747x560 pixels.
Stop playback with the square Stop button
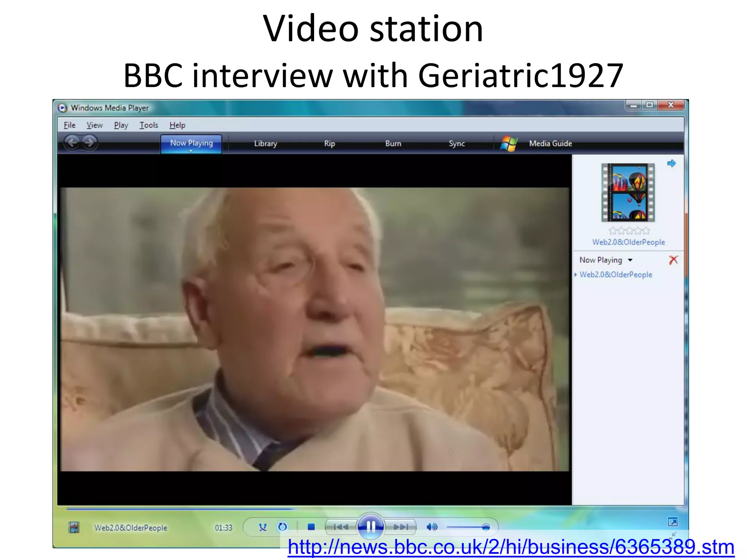(x=311, y=527)
